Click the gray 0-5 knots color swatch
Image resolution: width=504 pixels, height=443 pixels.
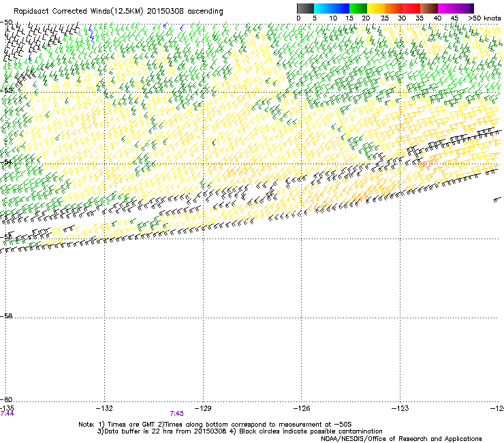(305, 8)
